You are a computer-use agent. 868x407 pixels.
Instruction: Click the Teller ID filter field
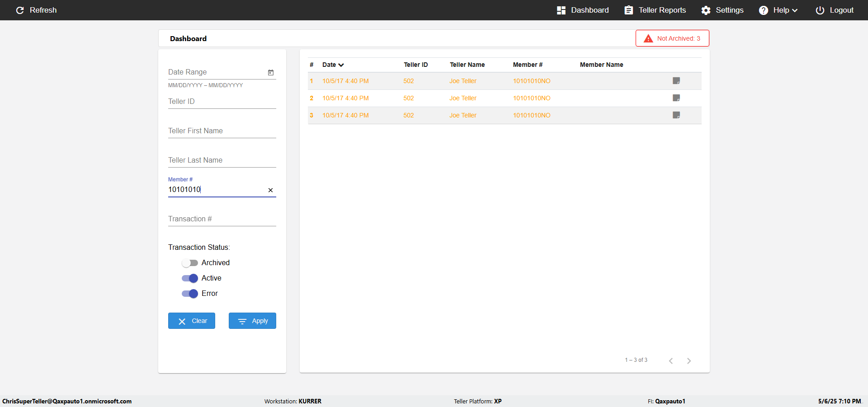click(222, 102)
